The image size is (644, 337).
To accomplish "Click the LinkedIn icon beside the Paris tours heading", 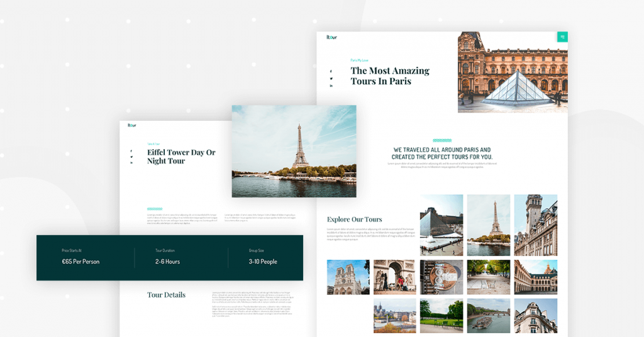I will tap(331, 86).
